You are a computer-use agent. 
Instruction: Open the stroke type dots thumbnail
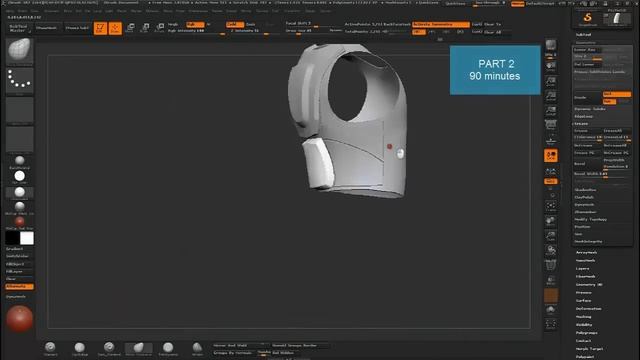pyautogui.click(x=20, y=80)
